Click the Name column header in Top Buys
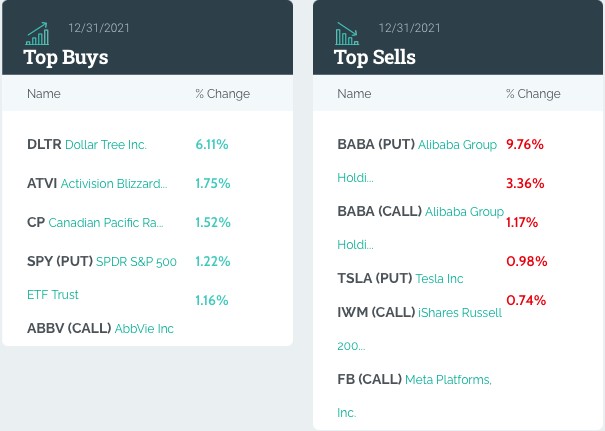Screen dimensions: 605x431 [44, 94]
